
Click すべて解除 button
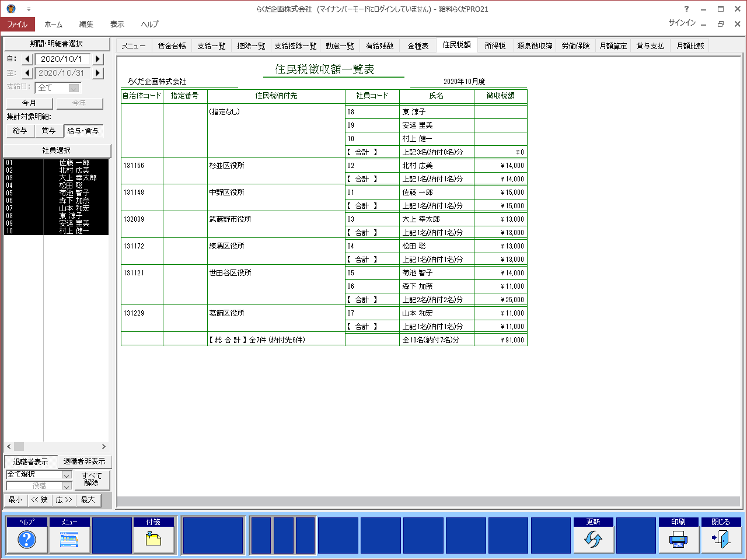pyautogui.click(x=92, y=480)
